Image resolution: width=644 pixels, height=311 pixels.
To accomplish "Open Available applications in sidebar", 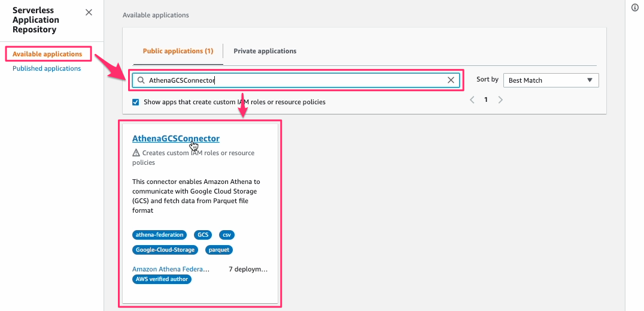I will point(47,54).
